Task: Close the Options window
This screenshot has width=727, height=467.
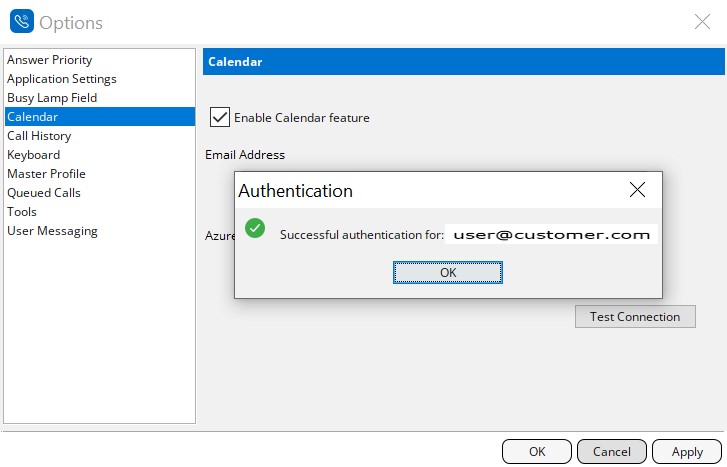Action: click(702, 21)
